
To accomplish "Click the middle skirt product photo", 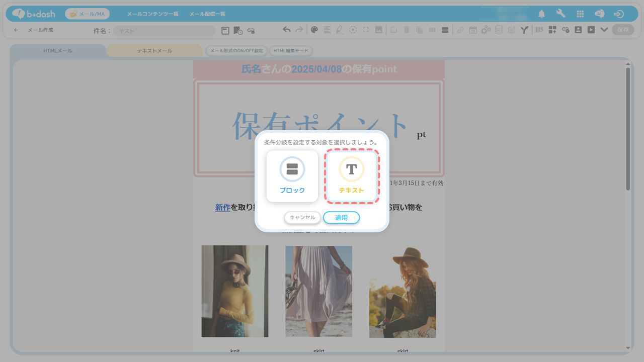I will coord(319,291).
